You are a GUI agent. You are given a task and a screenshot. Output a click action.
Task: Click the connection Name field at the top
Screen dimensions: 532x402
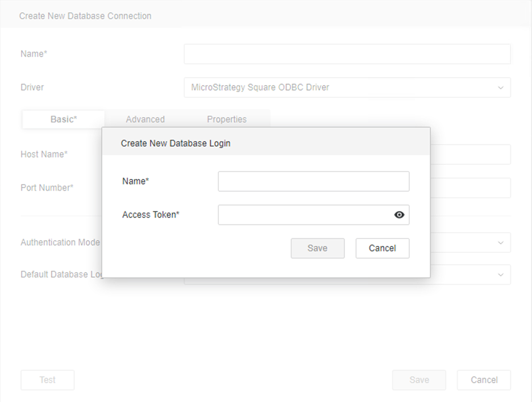point(347,54)
